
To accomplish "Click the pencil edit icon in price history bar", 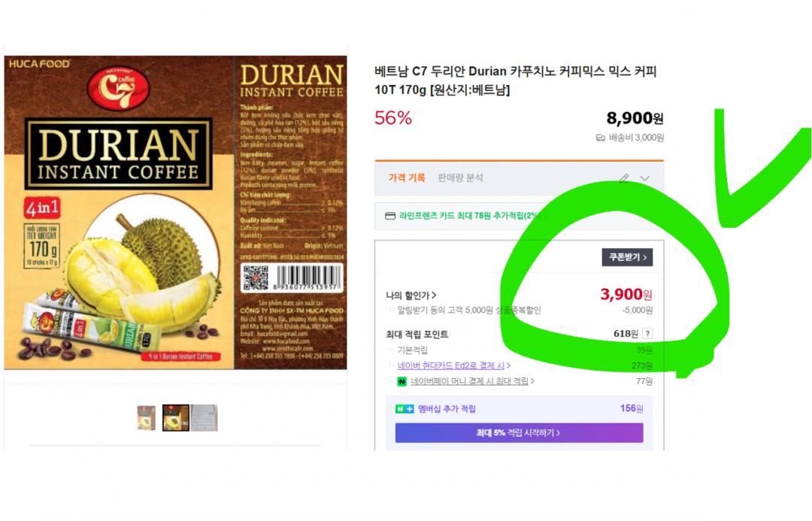I will coord(624,179).
